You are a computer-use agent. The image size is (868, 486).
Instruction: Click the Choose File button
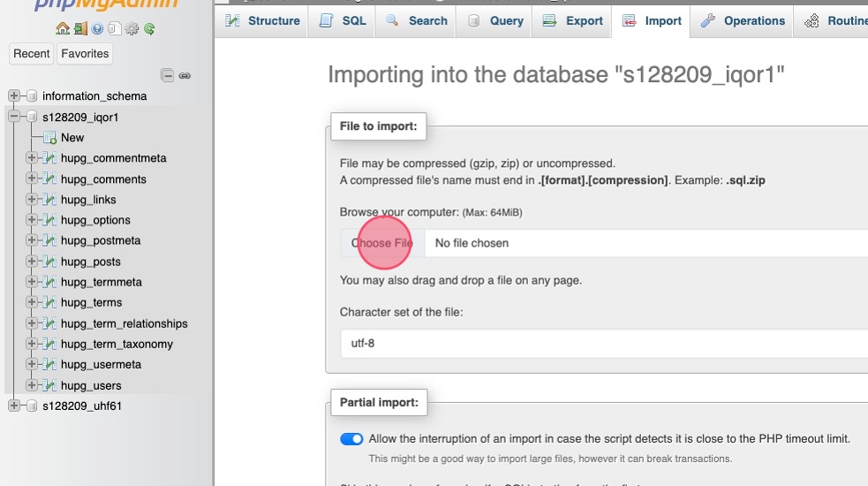click(381, 243)
